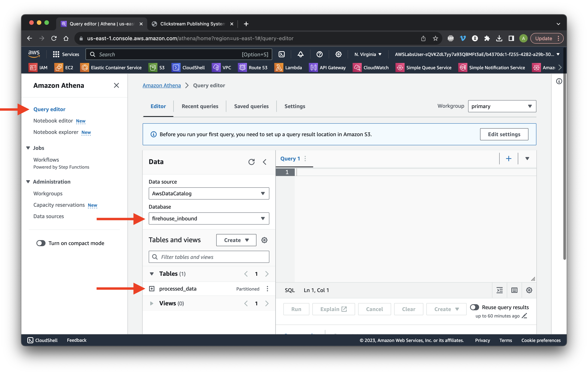Add a new query tab
The height and width of the screenshot is (374, 588).
(x=509, y=158)
